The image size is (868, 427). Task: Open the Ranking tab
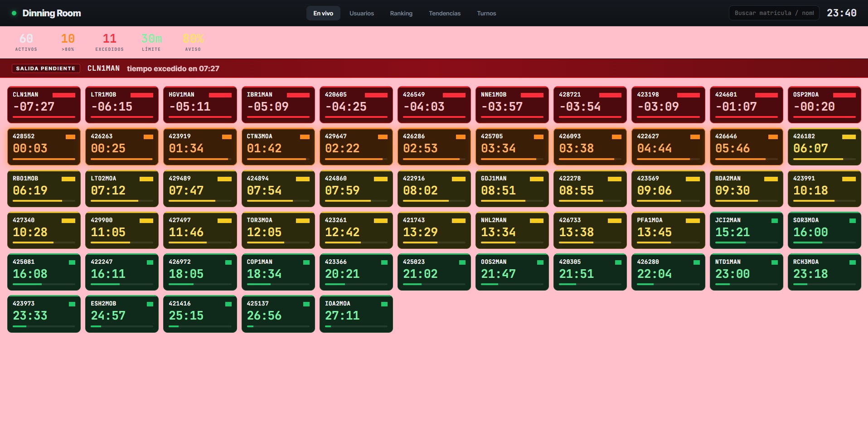[401, 13]
